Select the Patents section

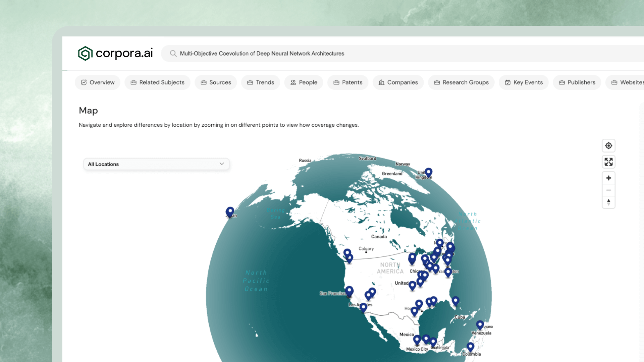[x=347, y=82]
